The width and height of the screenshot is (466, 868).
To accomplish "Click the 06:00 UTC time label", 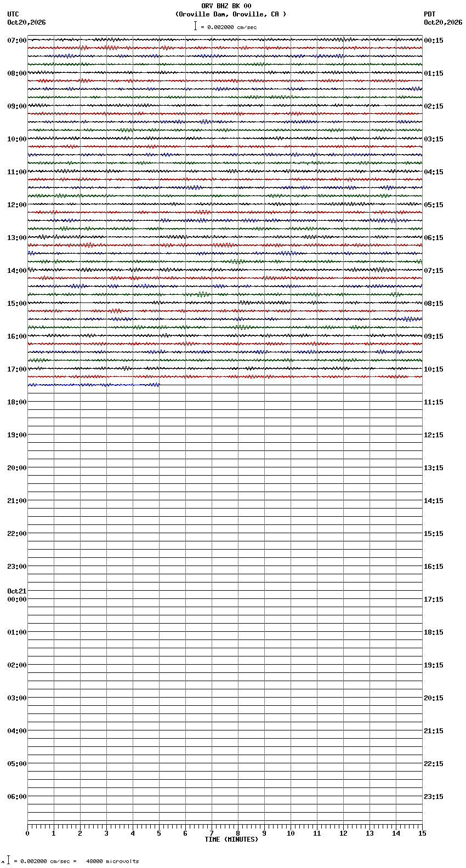I will (17, 797).
